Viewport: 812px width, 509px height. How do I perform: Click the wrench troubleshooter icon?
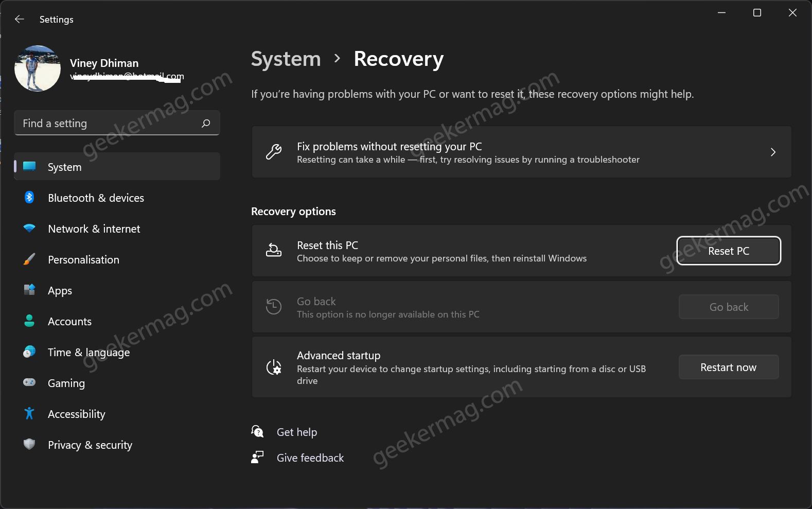[x=274, y=152]
